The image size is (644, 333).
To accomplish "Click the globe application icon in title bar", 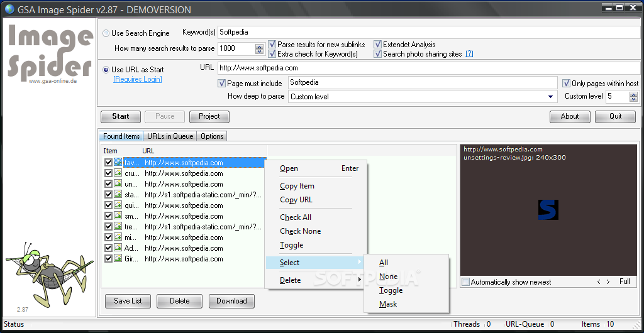I will click(9, 9).
